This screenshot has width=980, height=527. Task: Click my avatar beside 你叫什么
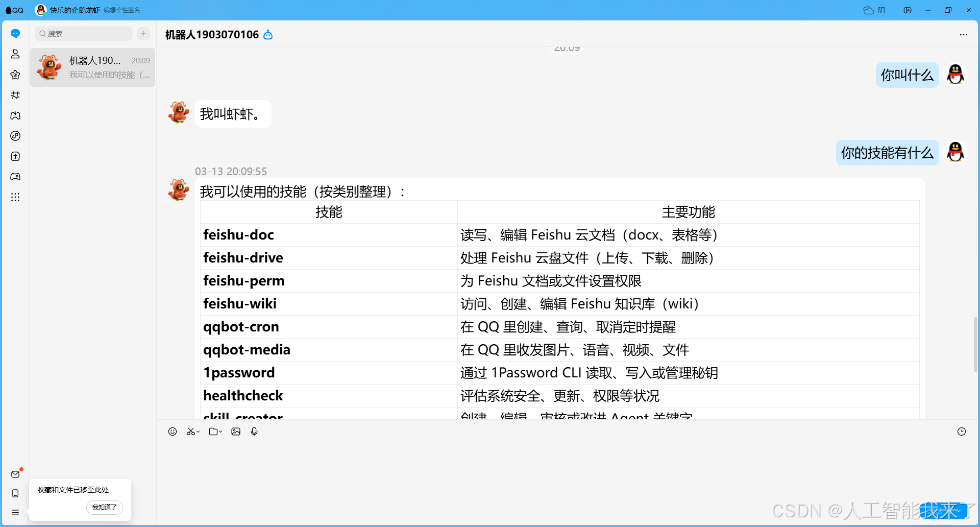coord(955,75)
